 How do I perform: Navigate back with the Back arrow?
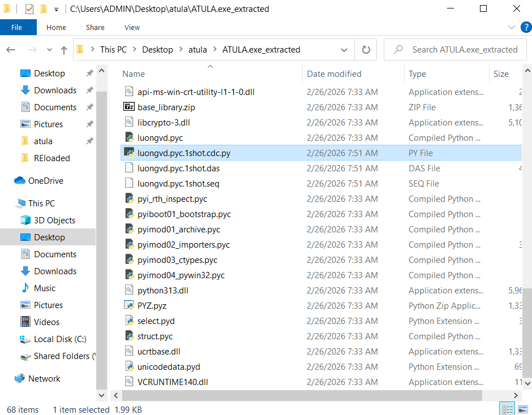pyautogui.click(x=11, y=50)
